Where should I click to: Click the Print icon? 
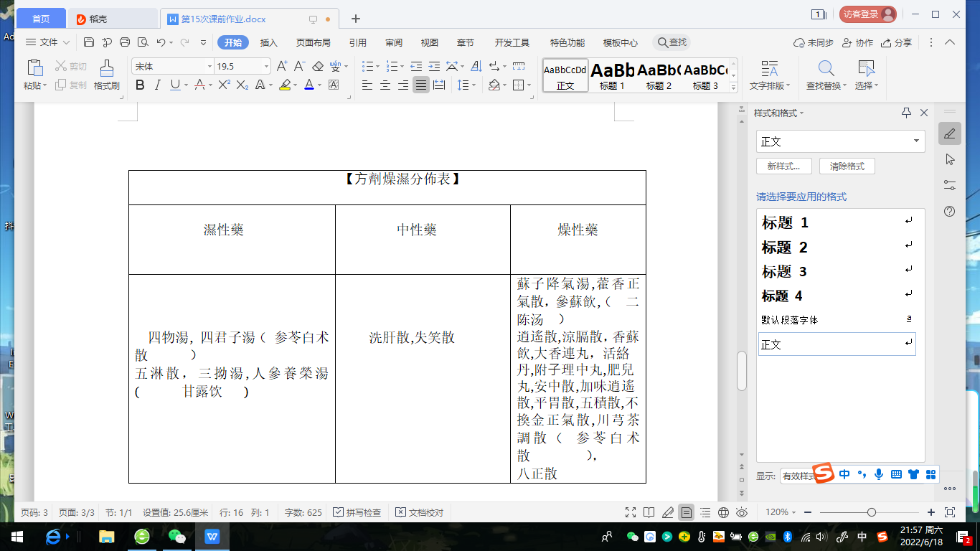125,42
